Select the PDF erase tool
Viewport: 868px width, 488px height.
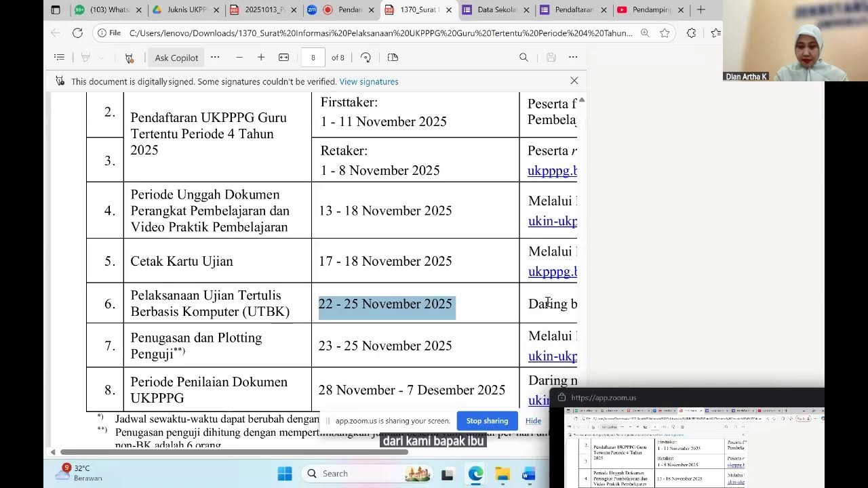click(x=130, y=58)
